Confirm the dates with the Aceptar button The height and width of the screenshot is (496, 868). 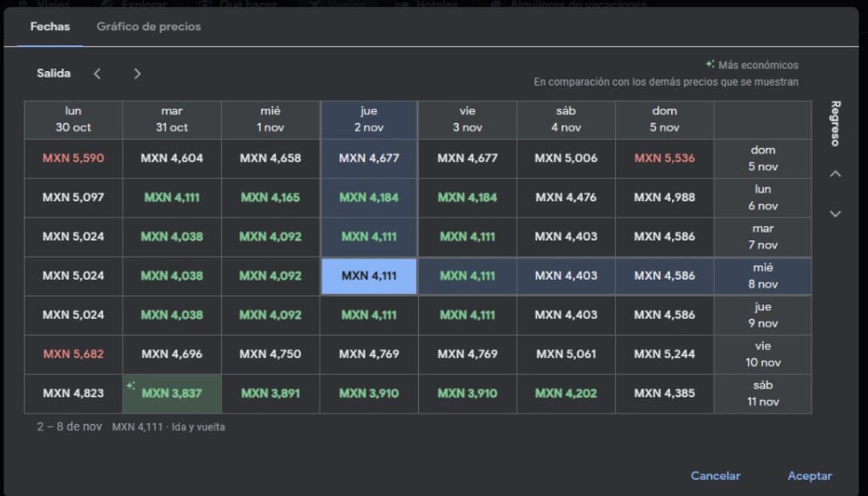(809, 476)
